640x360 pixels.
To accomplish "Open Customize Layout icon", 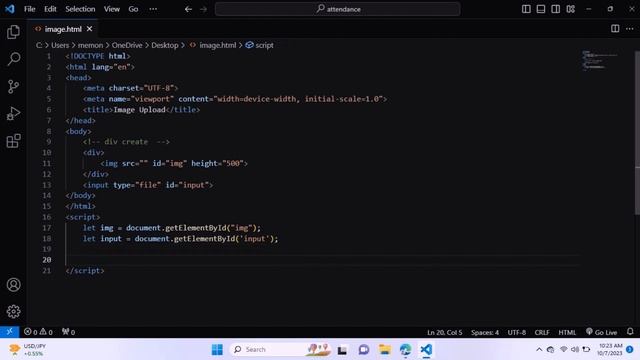I will (571, 9).
